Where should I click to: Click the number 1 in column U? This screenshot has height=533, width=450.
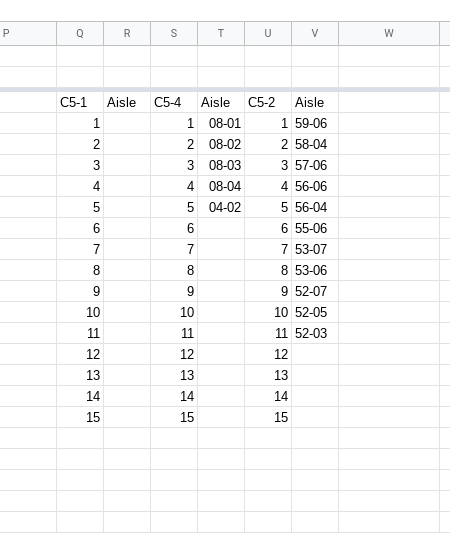[268, 123]
